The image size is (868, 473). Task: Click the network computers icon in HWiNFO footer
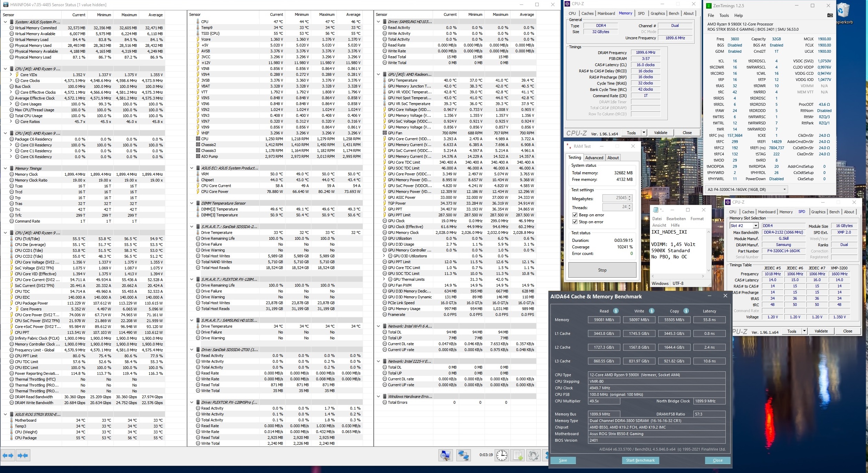click(x=463, y=455)
